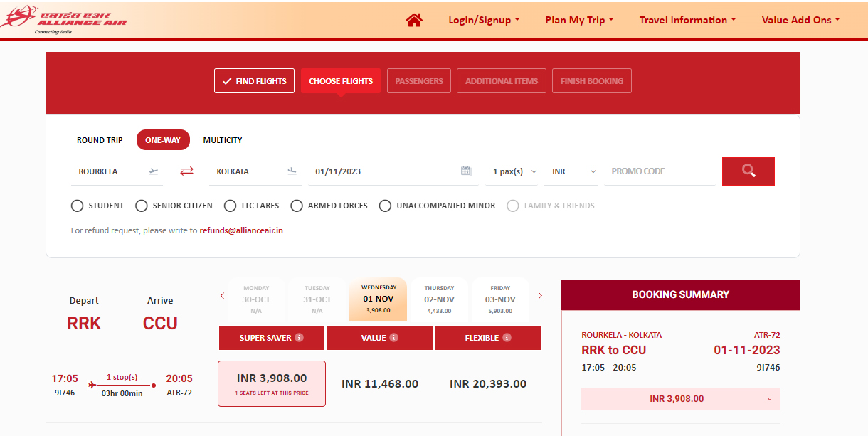The image size is (868, 436).
Task: Select the Family & Friends radio button
Action: 513,206
